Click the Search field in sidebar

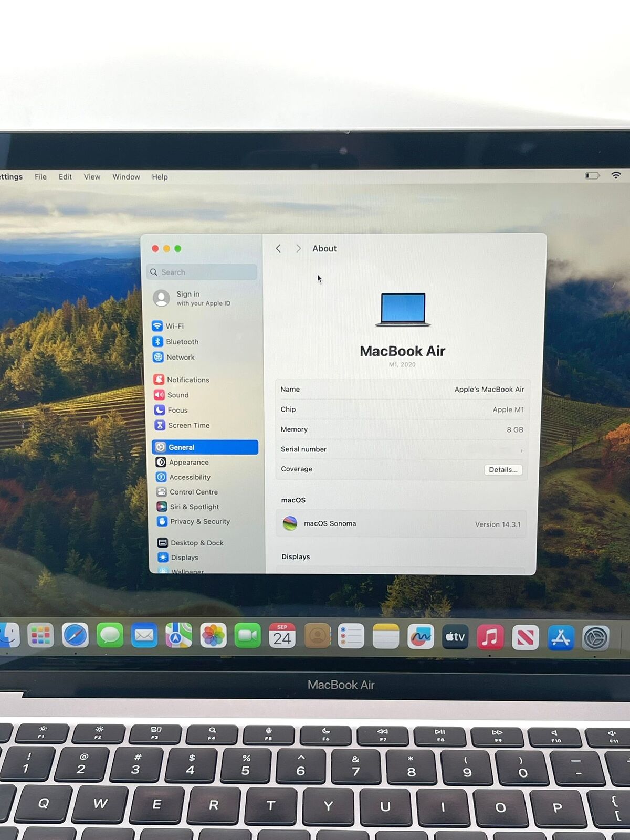point(202,272)
